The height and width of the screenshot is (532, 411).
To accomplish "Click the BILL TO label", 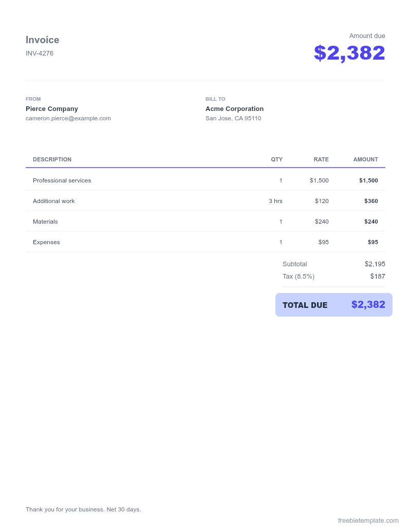I will coord(215,99).
